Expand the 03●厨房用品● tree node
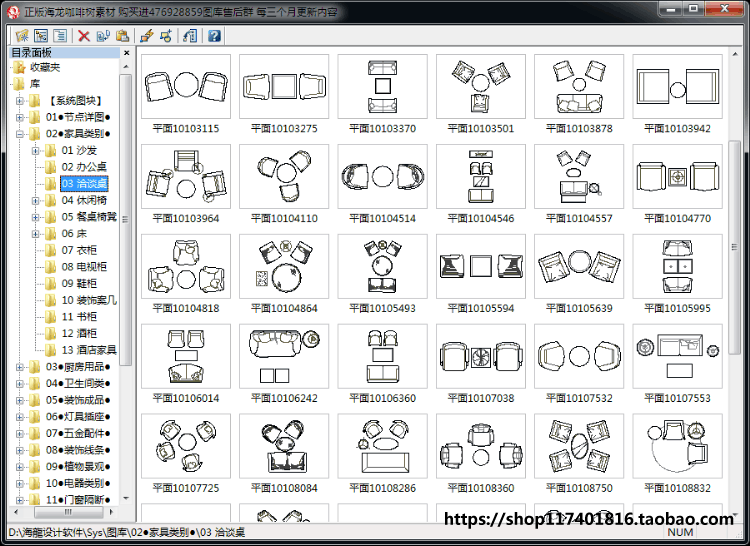The width and height of the screenshot is (750, 546). [x=20, y=367]
